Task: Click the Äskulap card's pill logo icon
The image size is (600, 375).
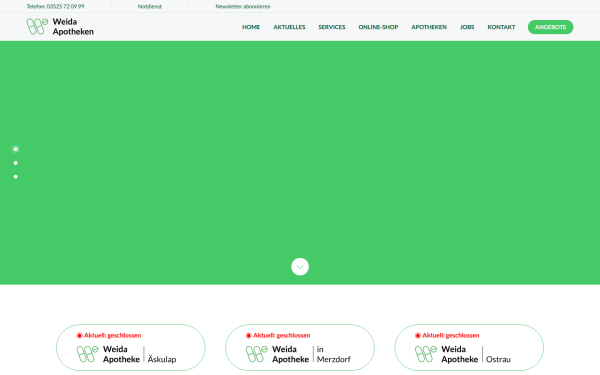Action: [x=87, y=354]
